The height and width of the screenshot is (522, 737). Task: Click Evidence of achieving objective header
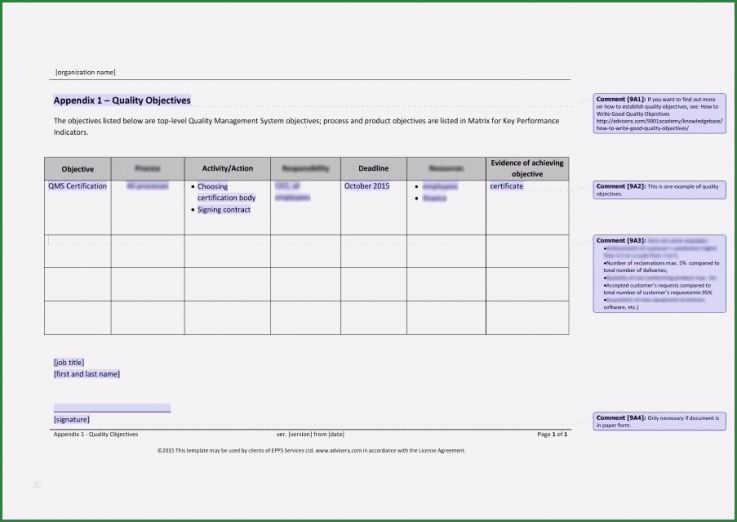click(x=527, y=168)
